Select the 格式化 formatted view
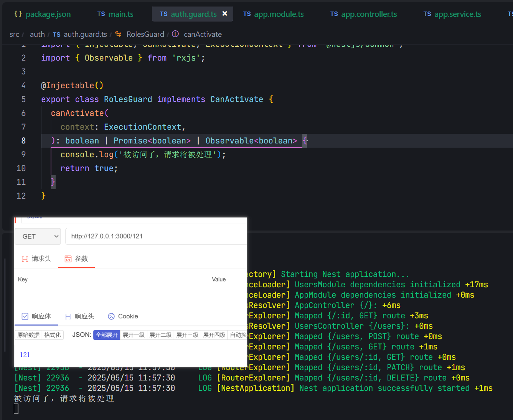Viewport: 513px width, 420px height. click(x=53, y=335)
